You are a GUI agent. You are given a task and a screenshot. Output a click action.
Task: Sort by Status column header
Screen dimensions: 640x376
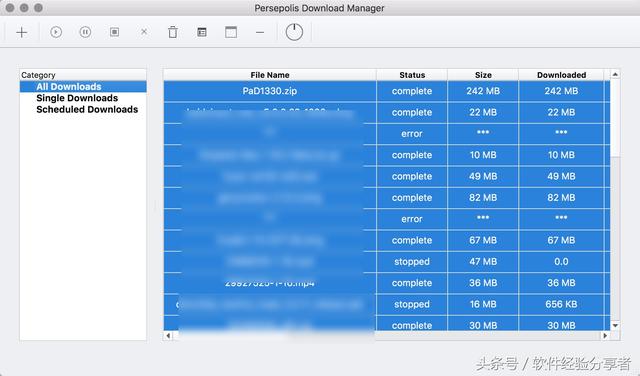coord(412,75)
